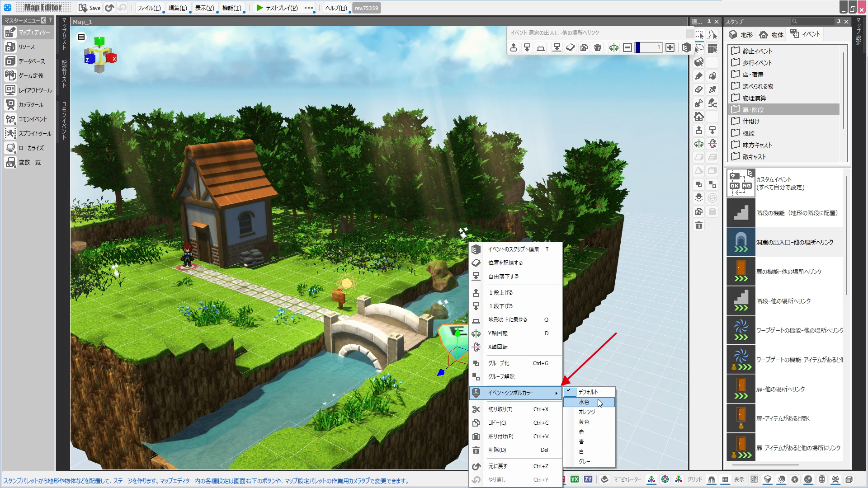Click the script edit icon in event toolbar
This screenshot has height=488, width=868.
pos(686,47)
